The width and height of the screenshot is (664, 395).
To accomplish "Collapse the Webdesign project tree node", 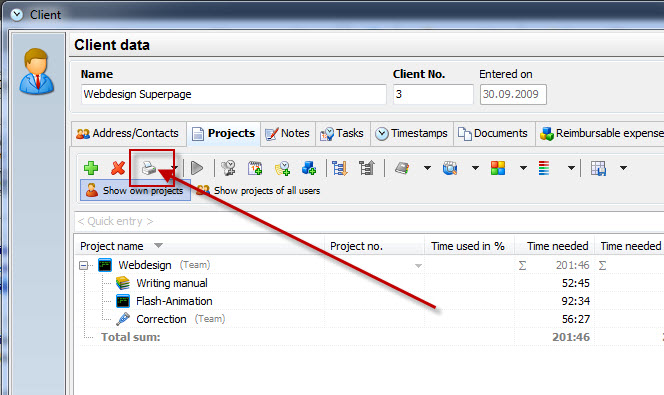I will [x=83, y=265].
